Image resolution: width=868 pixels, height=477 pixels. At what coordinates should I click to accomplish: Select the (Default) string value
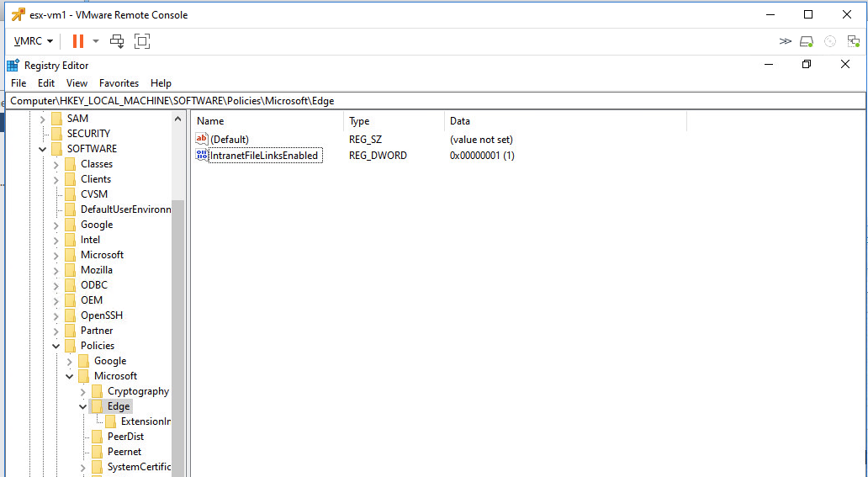pos(229,140)
